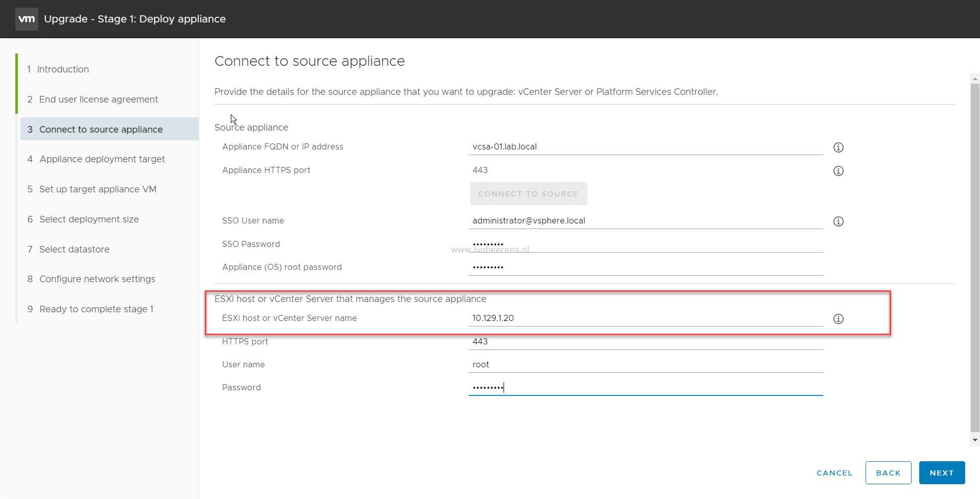Click the Appliance HTTPS port value 443
980x499 pixels.
480,170
